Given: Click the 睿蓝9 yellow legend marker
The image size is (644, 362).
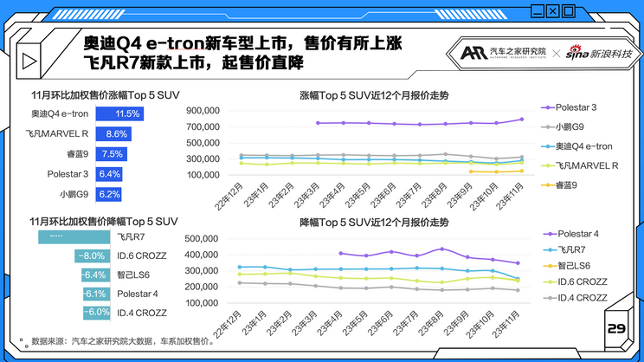Looking at the screenshot, I should pyautogui.click(x=547, y=185).
